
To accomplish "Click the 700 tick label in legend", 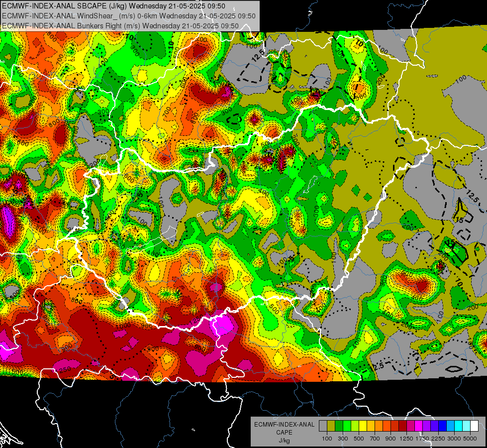I will [x=375, y=439].
